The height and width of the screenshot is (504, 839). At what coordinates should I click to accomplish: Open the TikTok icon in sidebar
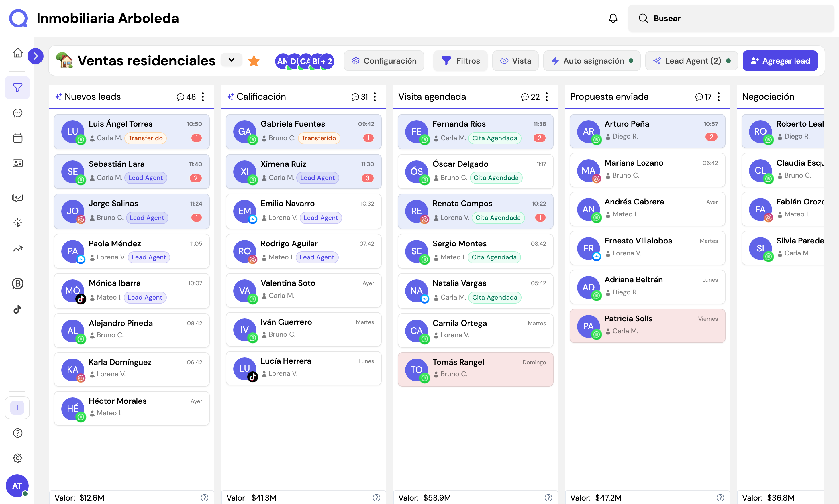18,309
